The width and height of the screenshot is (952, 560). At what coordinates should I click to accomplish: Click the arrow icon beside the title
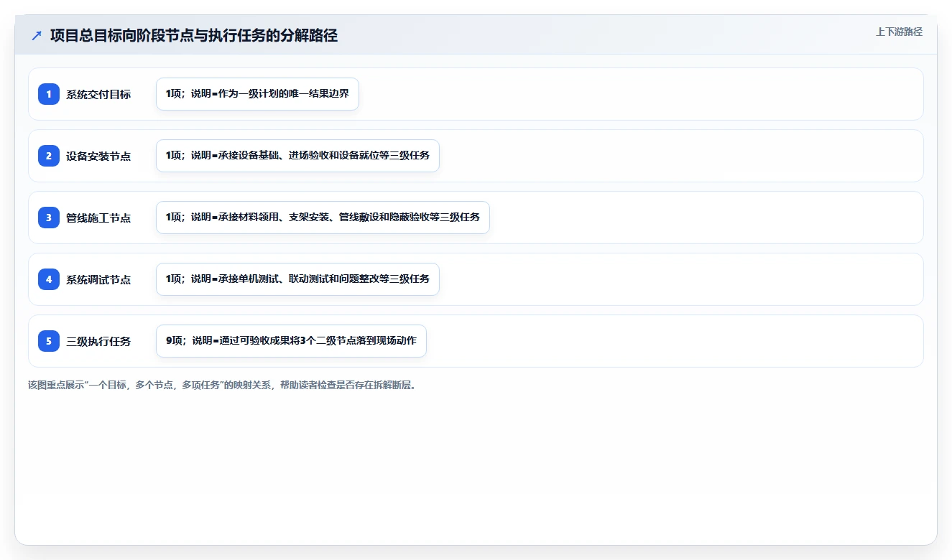click(37, 36)
